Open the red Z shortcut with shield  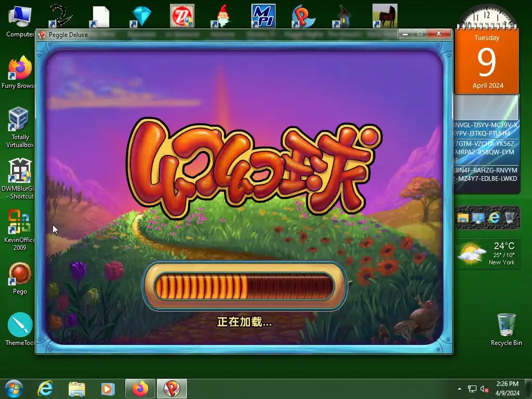pos(182,16)
